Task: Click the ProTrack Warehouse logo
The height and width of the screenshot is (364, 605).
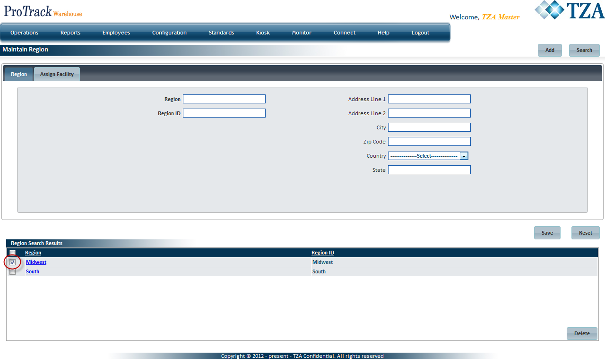Action: [x=43, y=12]
